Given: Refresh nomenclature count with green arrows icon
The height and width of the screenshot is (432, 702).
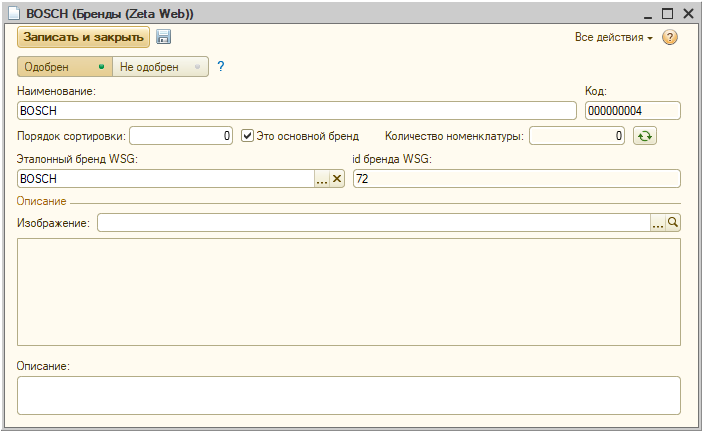Looking at the screenshot, I should point(645,136).
